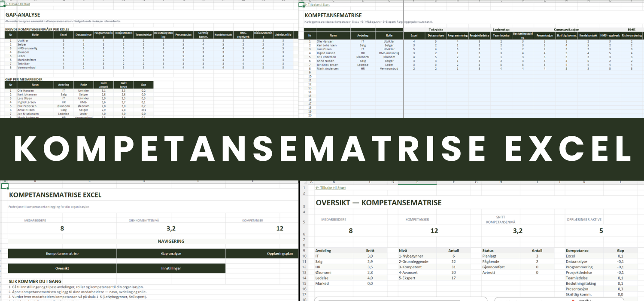Open the Gap-analyse navigation button

[170, 254]
